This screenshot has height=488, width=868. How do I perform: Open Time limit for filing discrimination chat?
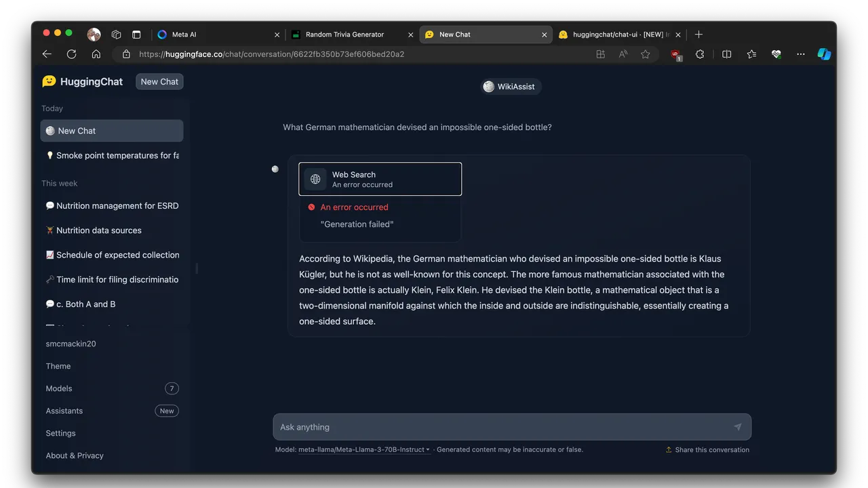(x=112, y=279)
